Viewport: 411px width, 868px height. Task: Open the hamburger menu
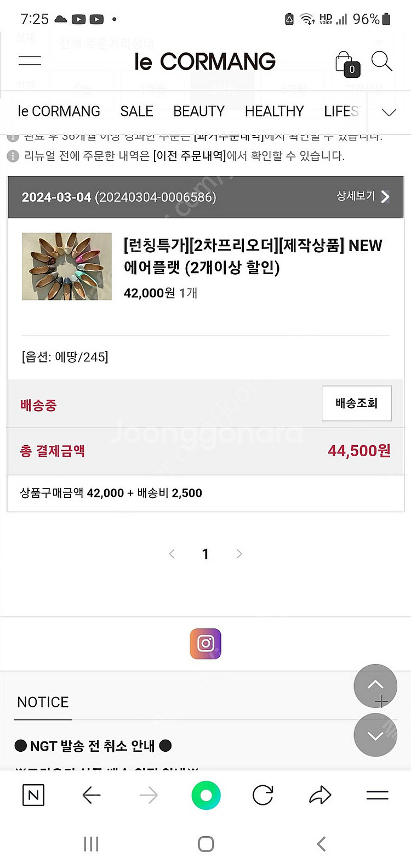(30, 61)
